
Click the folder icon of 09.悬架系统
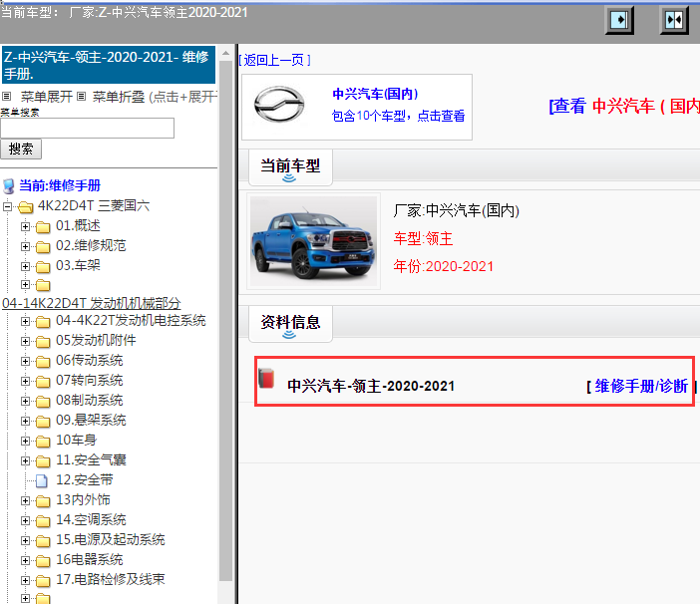pos(43,421)
